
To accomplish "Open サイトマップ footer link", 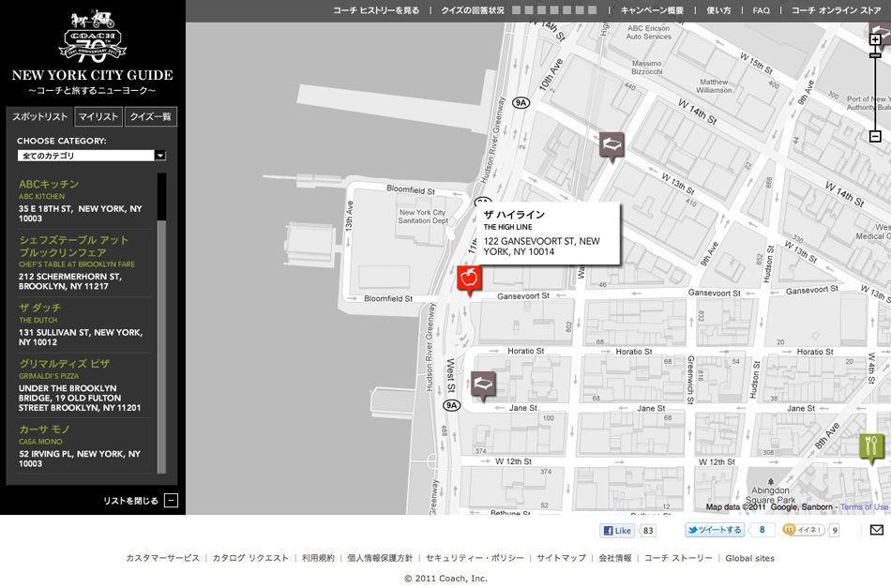I will tap(562, 558).
